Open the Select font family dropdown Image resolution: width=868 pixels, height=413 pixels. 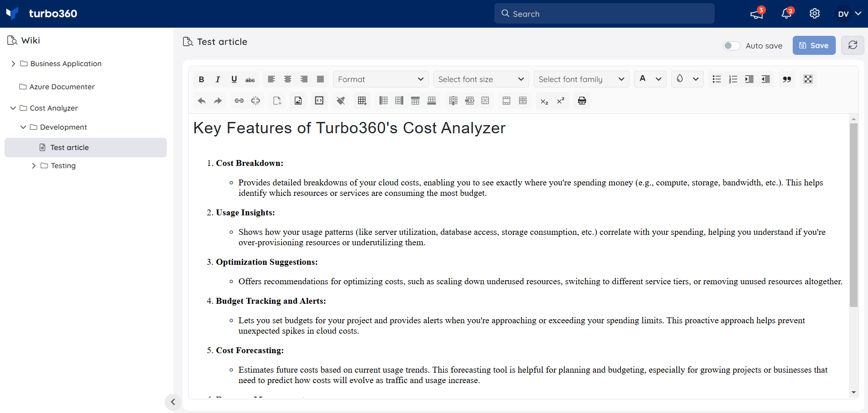click(x=581, y=79)
